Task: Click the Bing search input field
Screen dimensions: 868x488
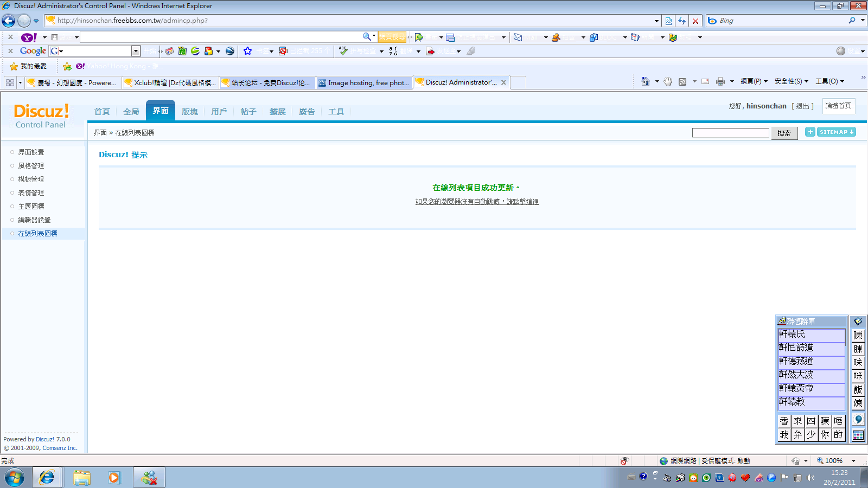Action: coord(781,21)
